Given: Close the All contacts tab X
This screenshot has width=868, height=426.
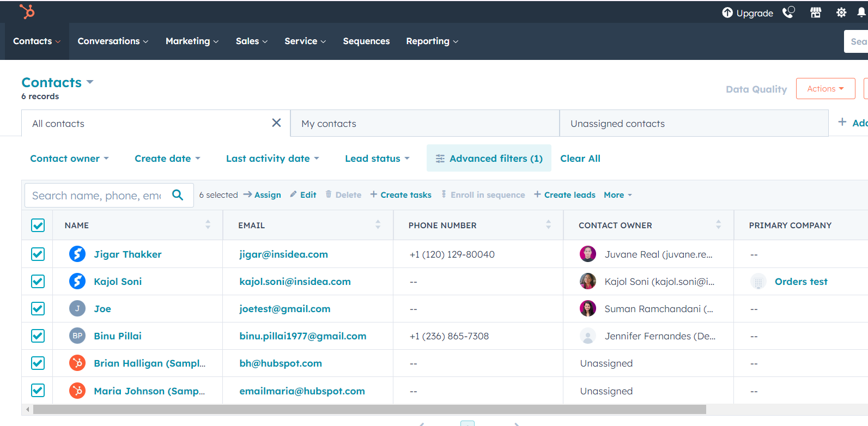Looking at the screenshot, I should (277, 123).
